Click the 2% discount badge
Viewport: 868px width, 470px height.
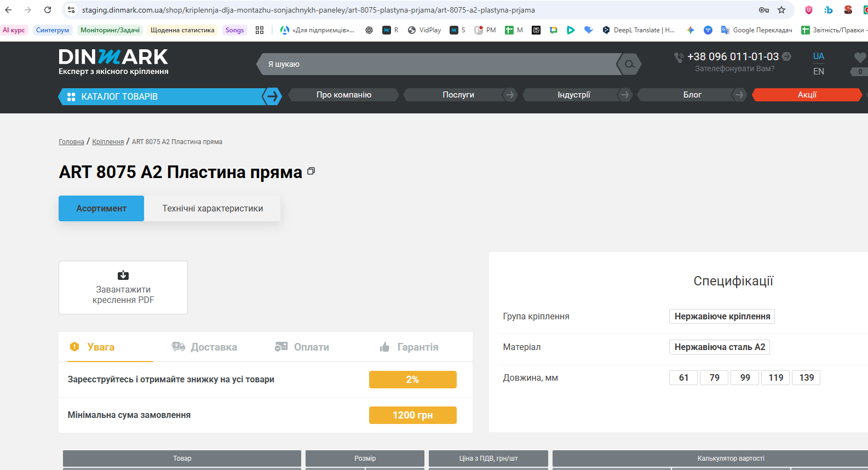tap(413, 380)
